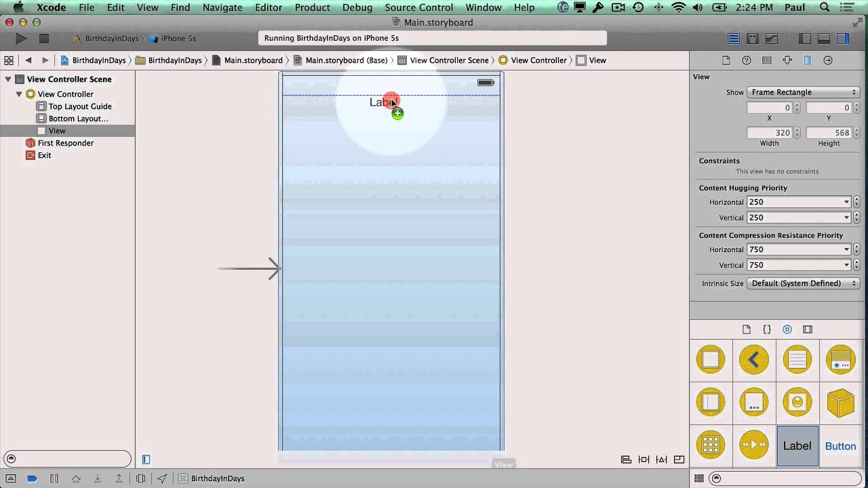This screenshot has height=488, width=868.
Task: Select the Navigation Controller object in library
Action: click(x=754, y=359)
